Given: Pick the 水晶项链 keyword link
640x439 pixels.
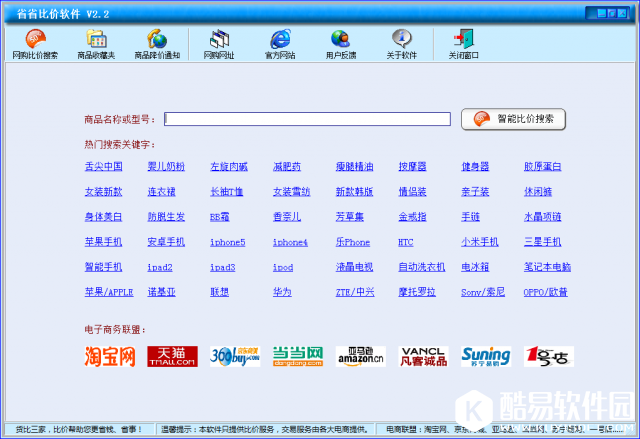Looking at the screenshot, I should pyautogui.click(x=542, y=217).
